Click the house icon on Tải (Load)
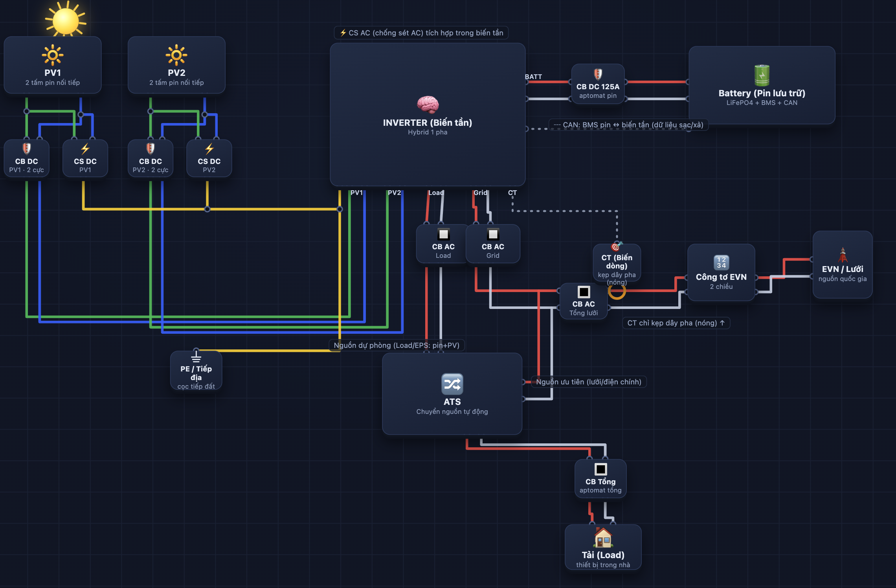 click(x=603, y=538)
